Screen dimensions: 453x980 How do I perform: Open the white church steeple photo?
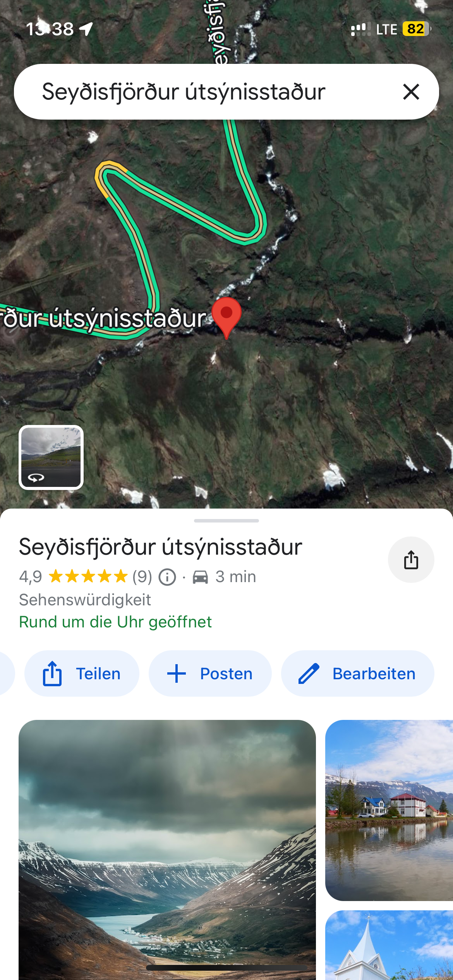click(389, 945)
